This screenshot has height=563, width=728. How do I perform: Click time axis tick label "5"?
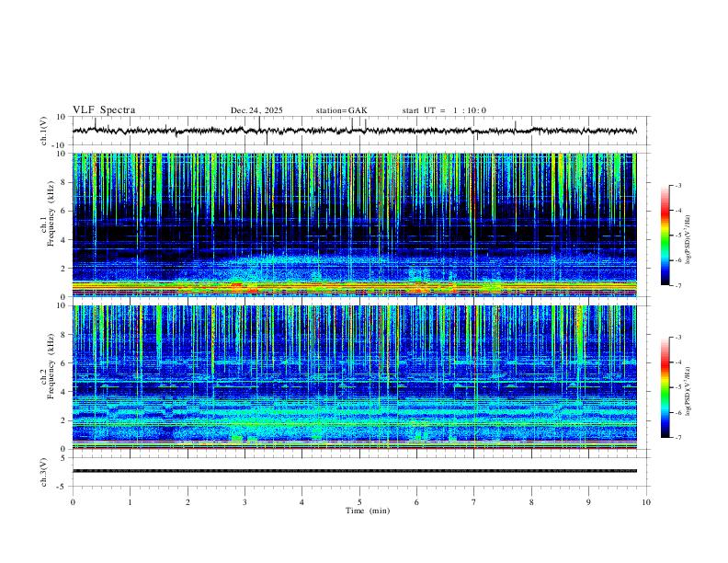click(x=359, y=502)
